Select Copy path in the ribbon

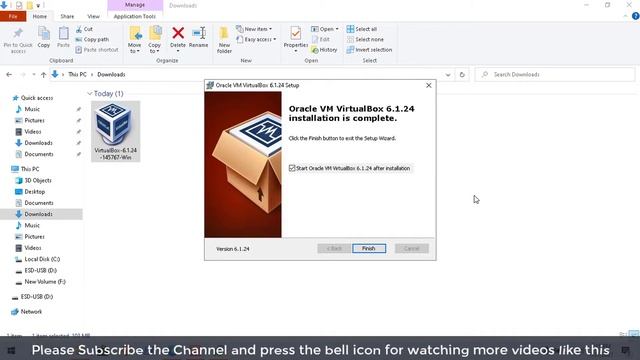(92, 40)
